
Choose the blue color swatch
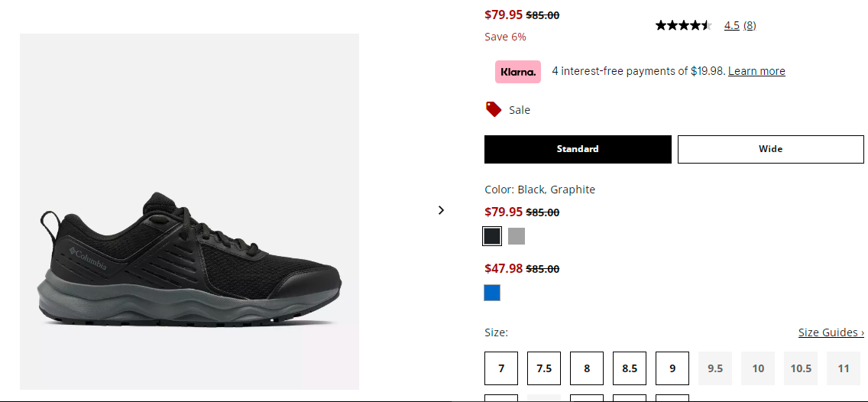tap(492, 293)
